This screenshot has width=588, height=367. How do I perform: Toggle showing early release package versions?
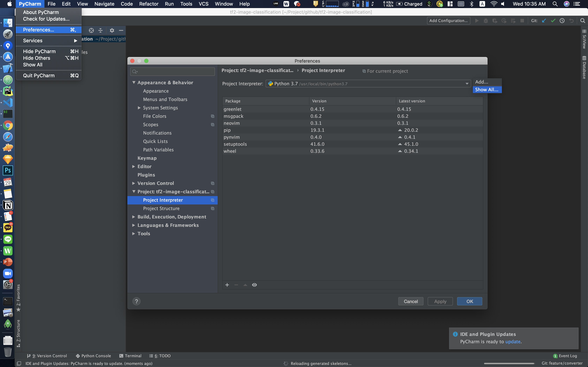coord(254,285)
